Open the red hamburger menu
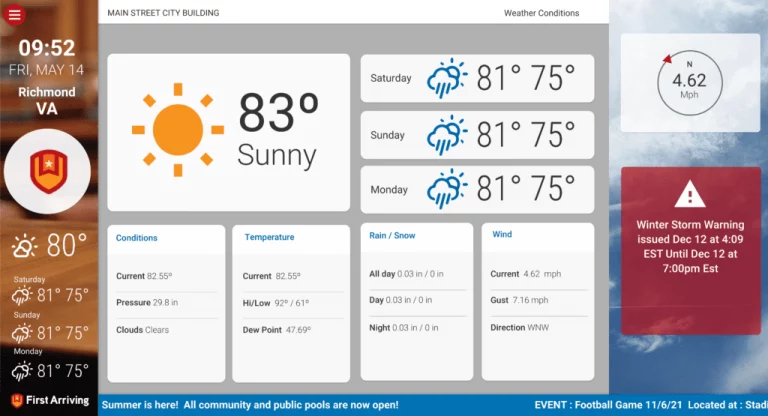Image resolution: width=768 pixels, height=416 pixels. tap(15, 14)
